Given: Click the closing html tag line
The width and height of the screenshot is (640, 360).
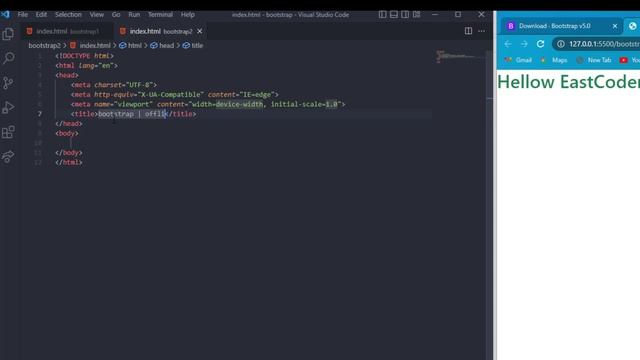Looking at the screenshot, I should 69,162.
